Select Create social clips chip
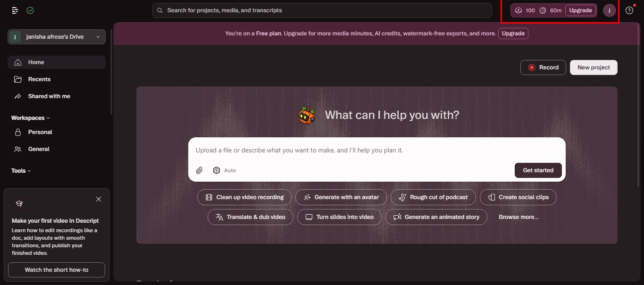Screen dimensions: 644x285 pos(518,197)
